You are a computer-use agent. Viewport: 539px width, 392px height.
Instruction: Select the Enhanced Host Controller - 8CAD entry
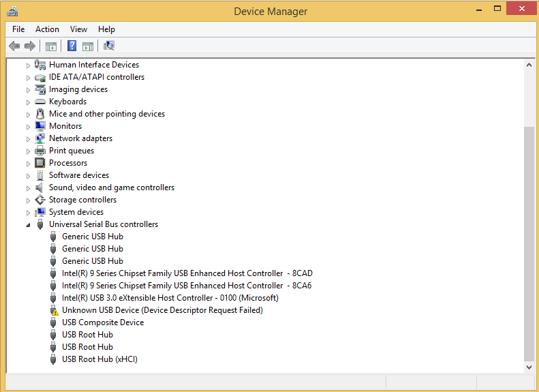[187, 273]
